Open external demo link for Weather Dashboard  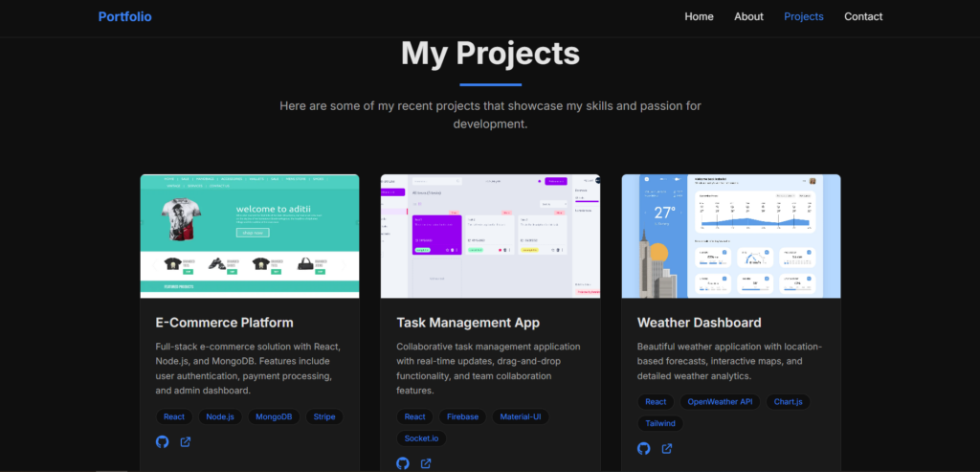click(x=667, y=448)
